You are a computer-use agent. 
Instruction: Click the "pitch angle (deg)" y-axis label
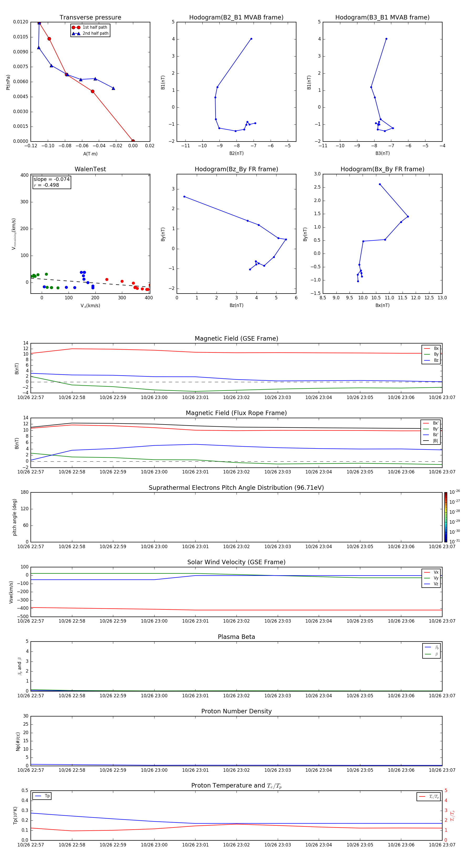pos(14,517)
